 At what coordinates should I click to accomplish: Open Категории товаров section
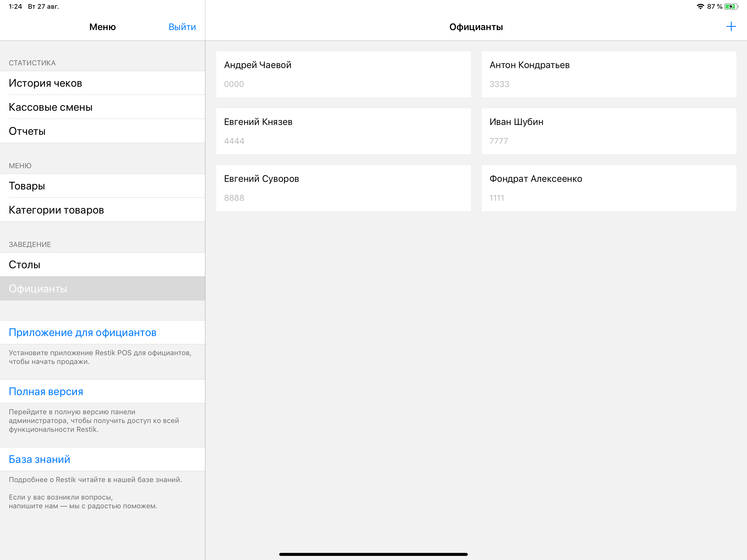102,210
